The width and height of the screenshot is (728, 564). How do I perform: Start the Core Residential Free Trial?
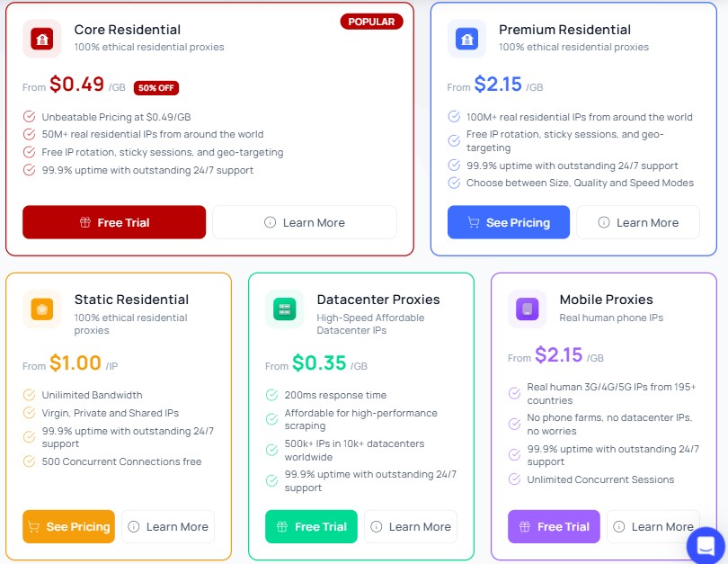tap(114, 222)
